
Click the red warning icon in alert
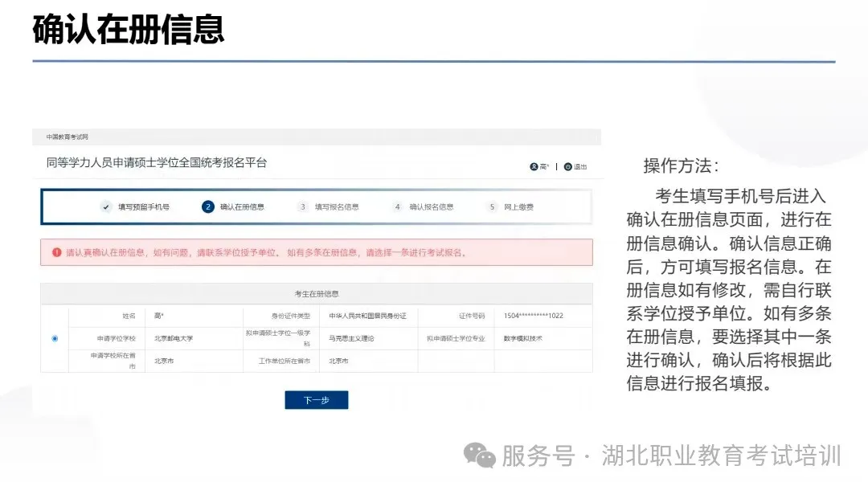pos(56,252)
